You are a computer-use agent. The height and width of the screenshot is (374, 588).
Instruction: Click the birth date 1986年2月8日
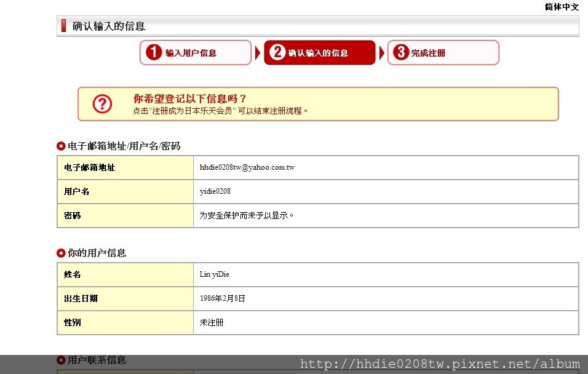(x=222, y=298)
